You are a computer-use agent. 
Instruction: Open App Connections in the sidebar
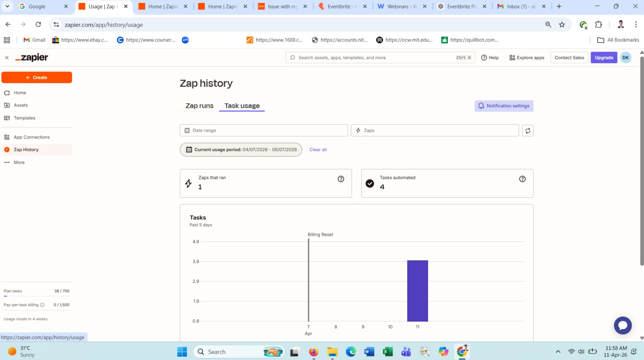(x=32, y=137)
